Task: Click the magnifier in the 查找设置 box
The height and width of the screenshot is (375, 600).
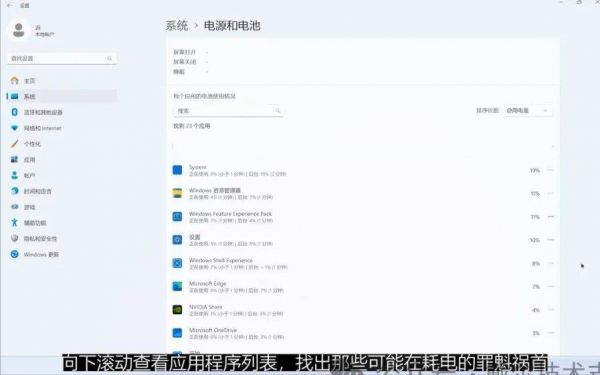Action: pos(109,59)
